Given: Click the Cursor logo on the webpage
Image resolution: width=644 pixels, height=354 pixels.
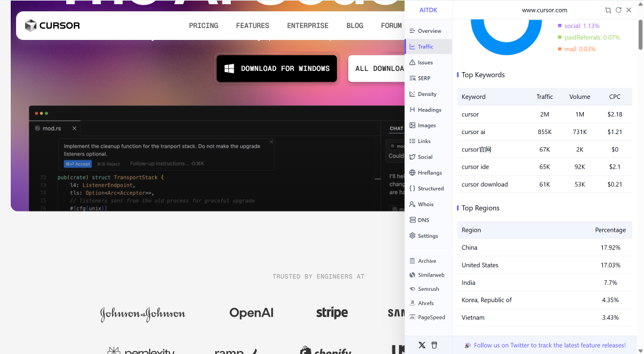Looking at the screenshot, I should (52, 26).
